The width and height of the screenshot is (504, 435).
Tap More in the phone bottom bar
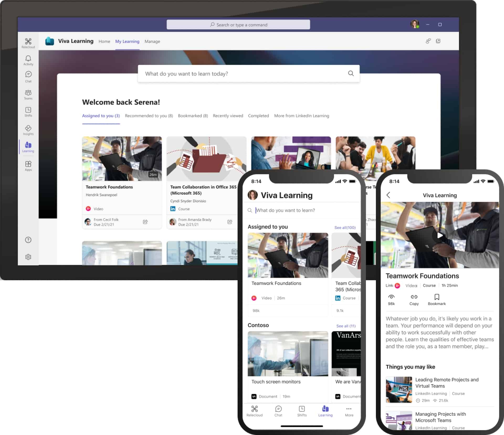(x=349, y=411)
